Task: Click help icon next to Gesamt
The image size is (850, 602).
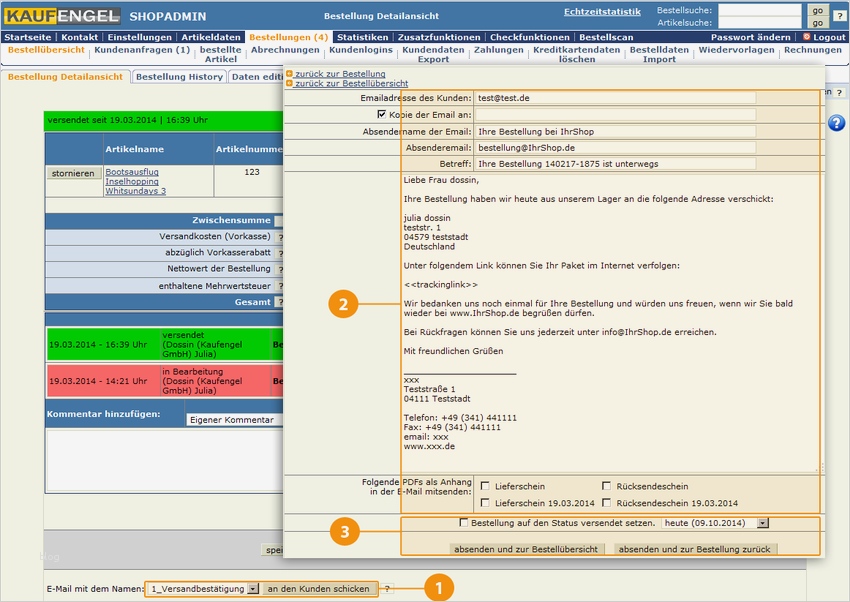Action: 280,302
